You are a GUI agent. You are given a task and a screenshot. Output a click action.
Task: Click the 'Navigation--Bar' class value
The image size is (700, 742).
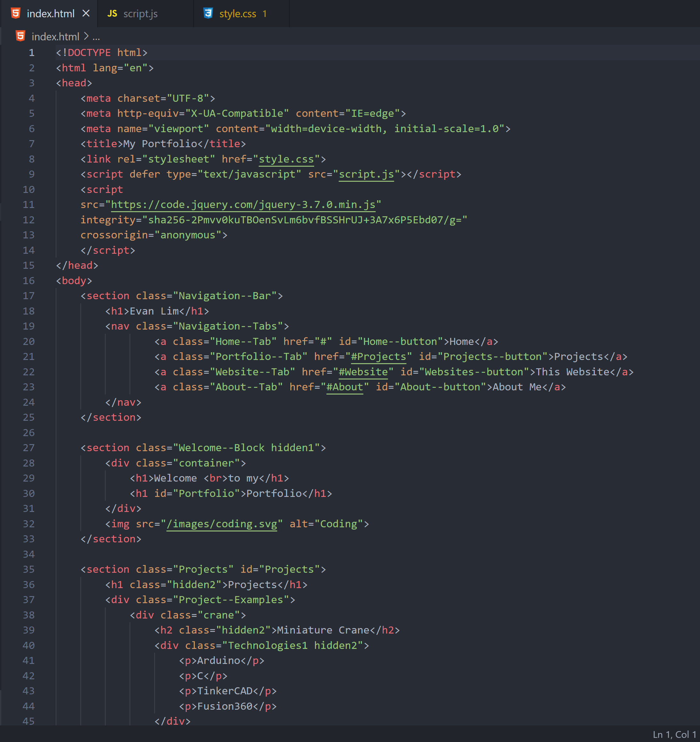point(224,296)
